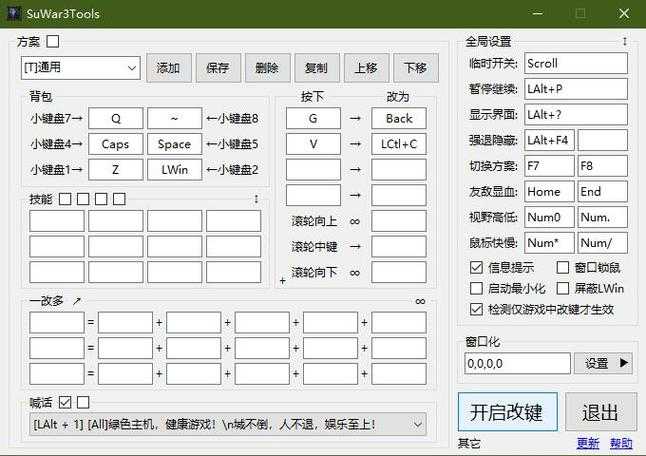The height and width of the screenshot is (456, 646).
Task: Click the 小键盘1 field containing Z
Action: [x=116, y=170]
